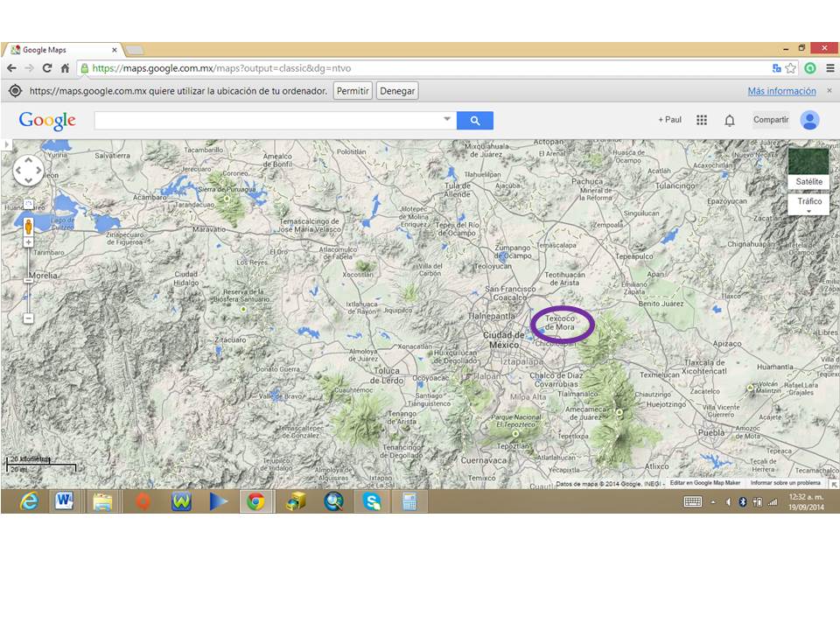Screen dimensions: 840x630
Task: Click the Cuernavaca map label
Action: 484,460
